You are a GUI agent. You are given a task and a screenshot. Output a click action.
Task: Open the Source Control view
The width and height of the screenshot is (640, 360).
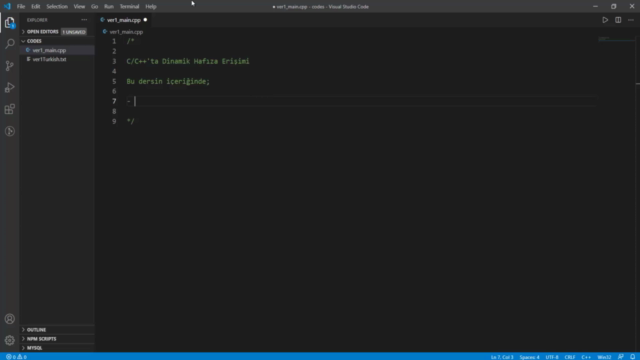pyautogui.click(x=10, y=66)
